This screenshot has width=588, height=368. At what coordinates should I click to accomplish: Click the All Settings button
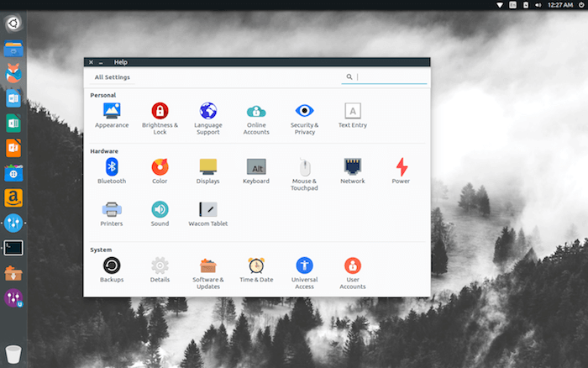112,77
